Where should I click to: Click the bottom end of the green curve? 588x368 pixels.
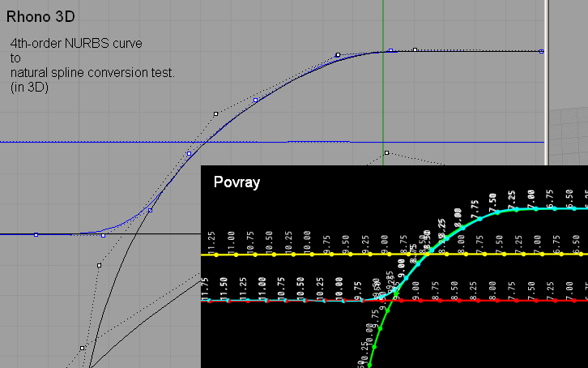click(x=369, y=364)
